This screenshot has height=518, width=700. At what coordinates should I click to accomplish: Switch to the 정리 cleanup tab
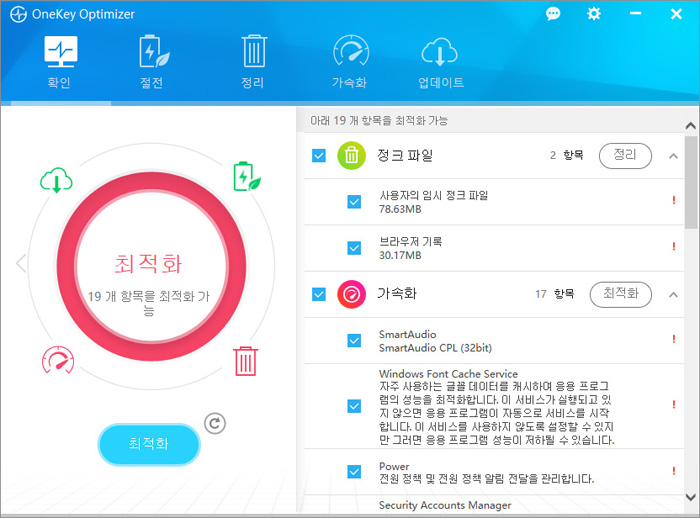coord(254,62)
